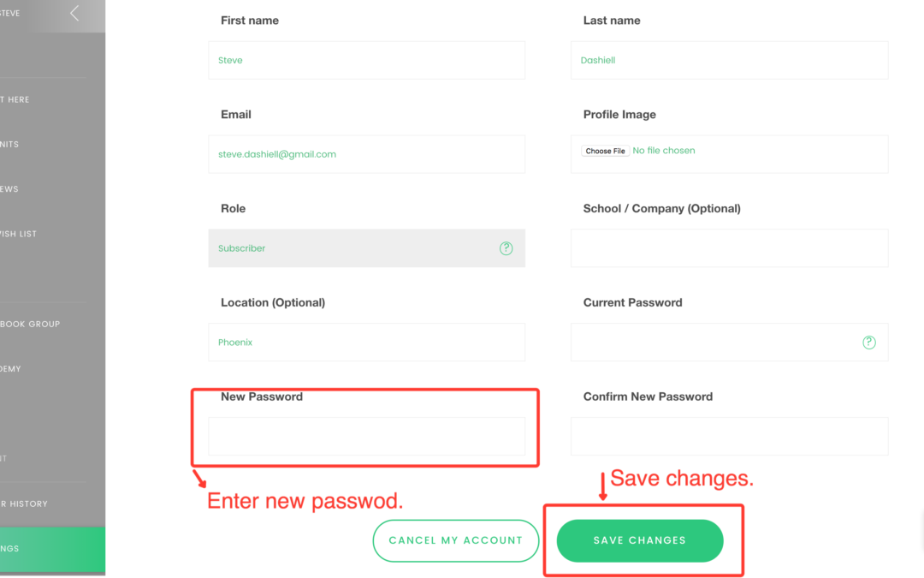Click into the Email input field
The width and height of the screenshot is (924, 578).
pyautogui.click(x=366, y=155)
